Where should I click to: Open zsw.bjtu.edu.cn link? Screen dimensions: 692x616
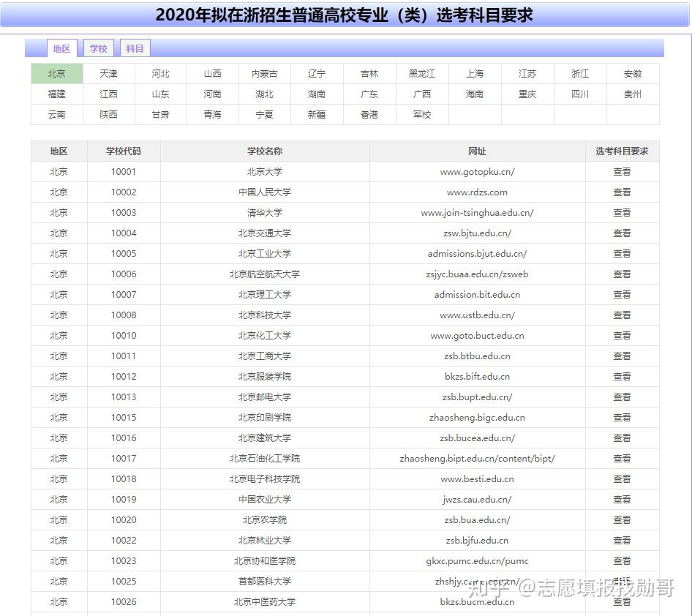(x=477, y=233)
